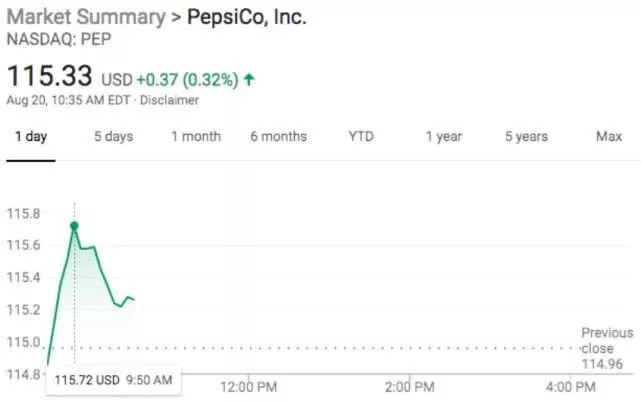The image size is (641, 403).
Task: Click the green peak marker dot on chart
Action: tap(74, 226)
